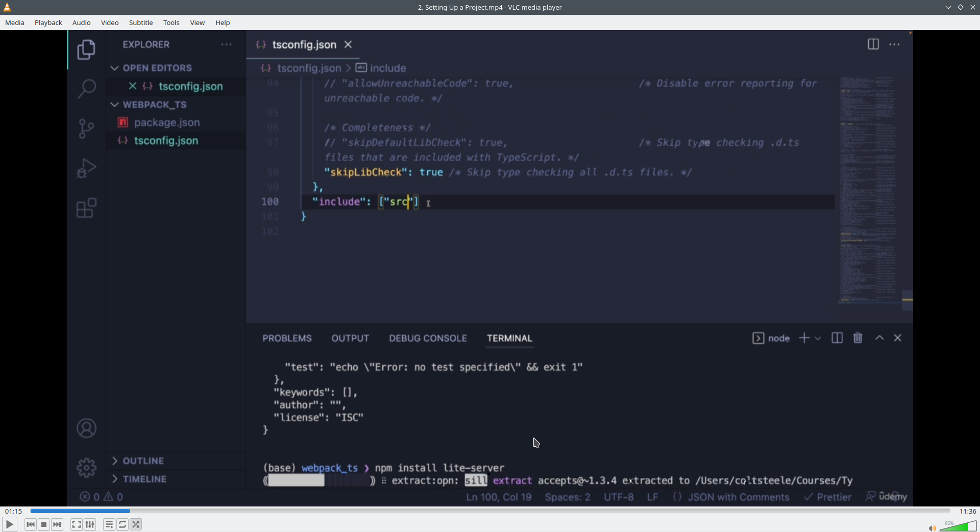Open the Tools menu
980x532 pixels.
coord(171,22)
